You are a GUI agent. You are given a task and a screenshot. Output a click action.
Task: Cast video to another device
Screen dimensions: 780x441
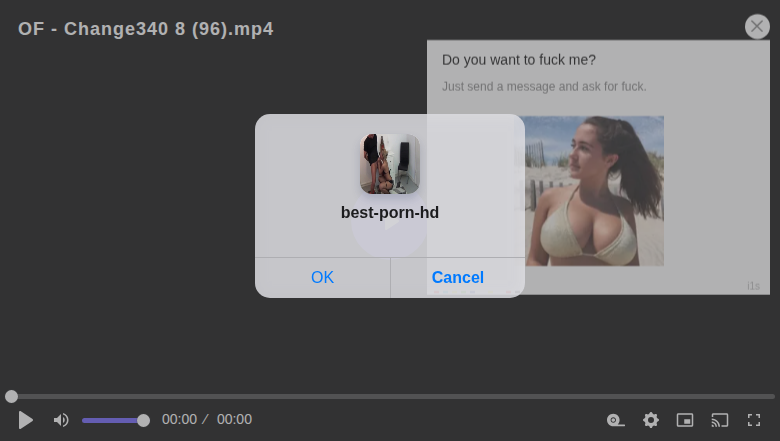[720, 420]
